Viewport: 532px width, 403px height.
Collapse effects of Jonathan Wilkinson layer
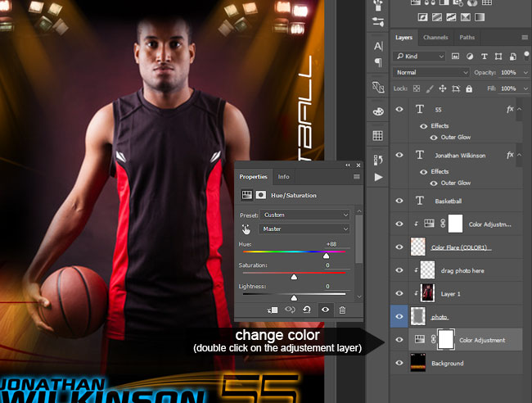[x=519, y=155]
